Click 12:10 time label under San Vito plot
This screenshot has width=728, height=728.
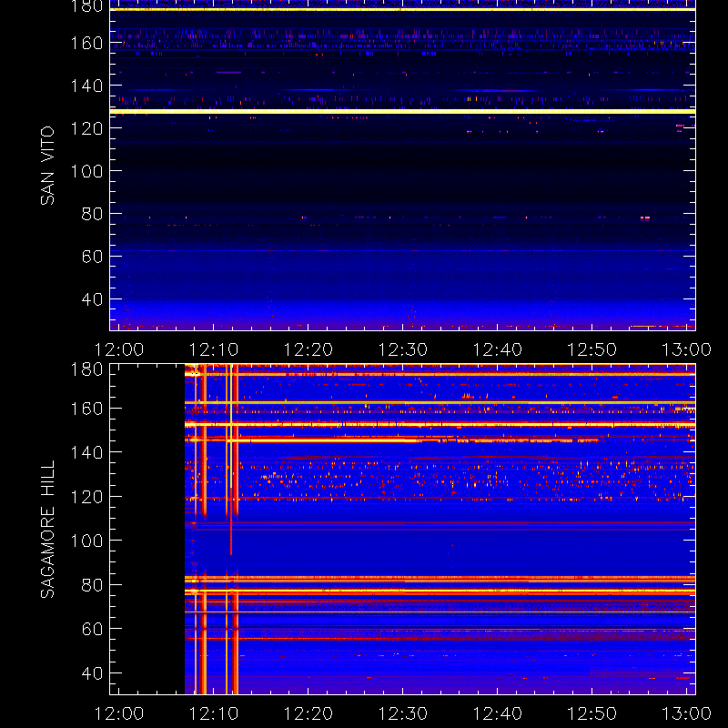coord(214,349)
